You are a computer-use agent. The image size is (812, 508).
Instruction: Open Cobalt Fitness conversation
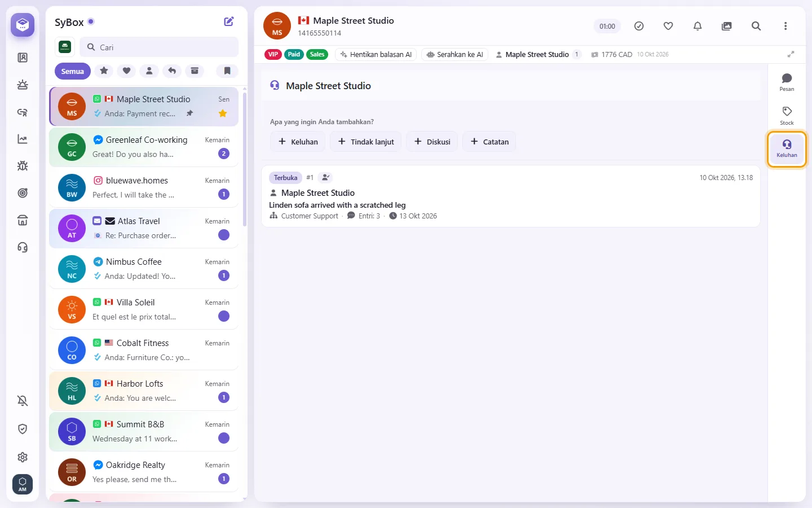(x=144, y=350)
